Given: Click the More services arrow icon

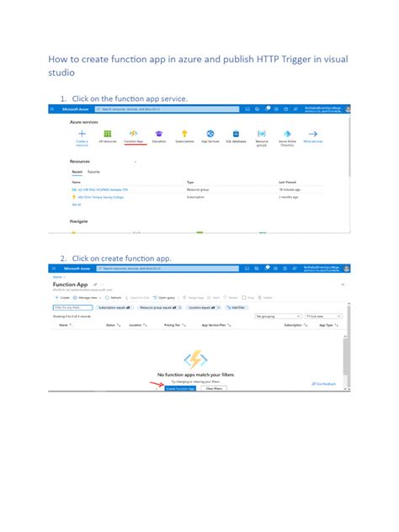Looking at the screenshot, I should coord(313,134).
